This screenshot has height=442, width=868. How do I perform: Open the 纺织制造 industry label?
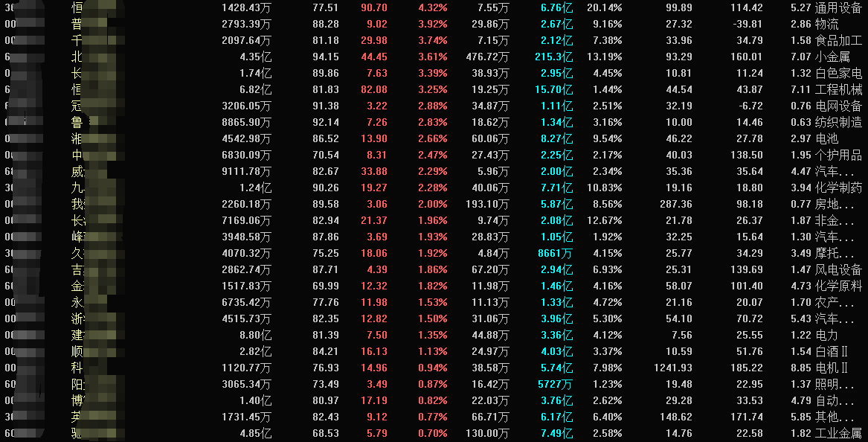[838, 122]
